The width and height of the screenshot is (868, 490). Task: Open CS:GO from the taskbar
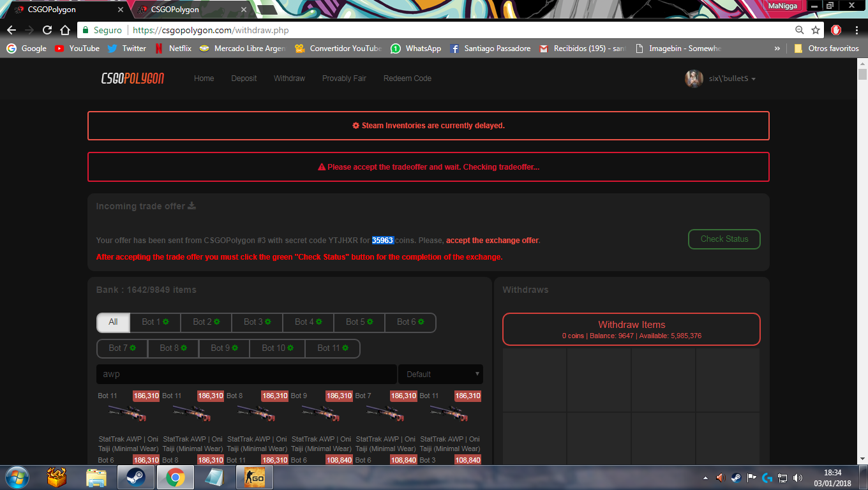pyautogui.click(x=255, y=477)
